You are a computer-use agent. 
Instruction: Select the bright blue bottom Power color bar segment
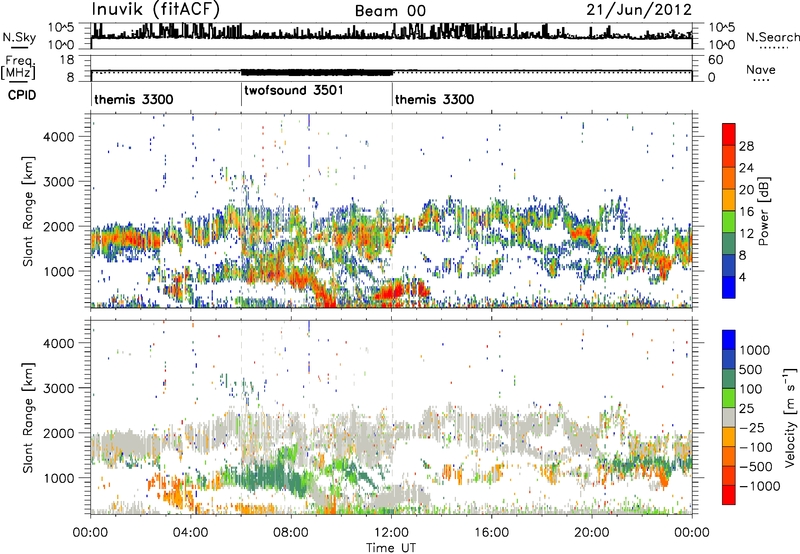[x=729, y=287]
